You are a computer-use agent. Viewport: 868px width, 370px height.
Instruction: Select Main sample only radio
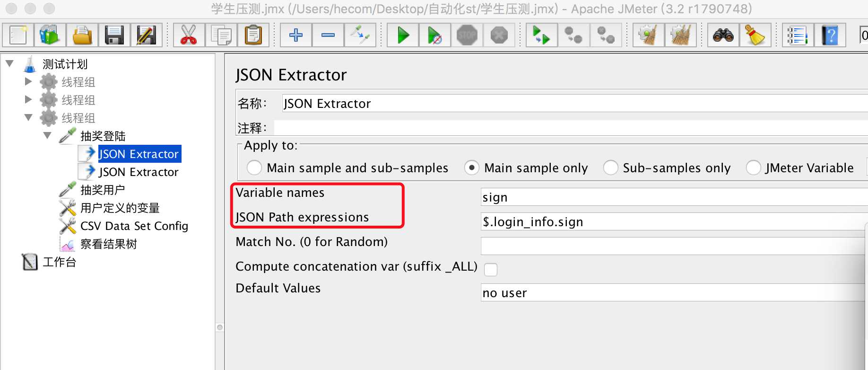472,167
